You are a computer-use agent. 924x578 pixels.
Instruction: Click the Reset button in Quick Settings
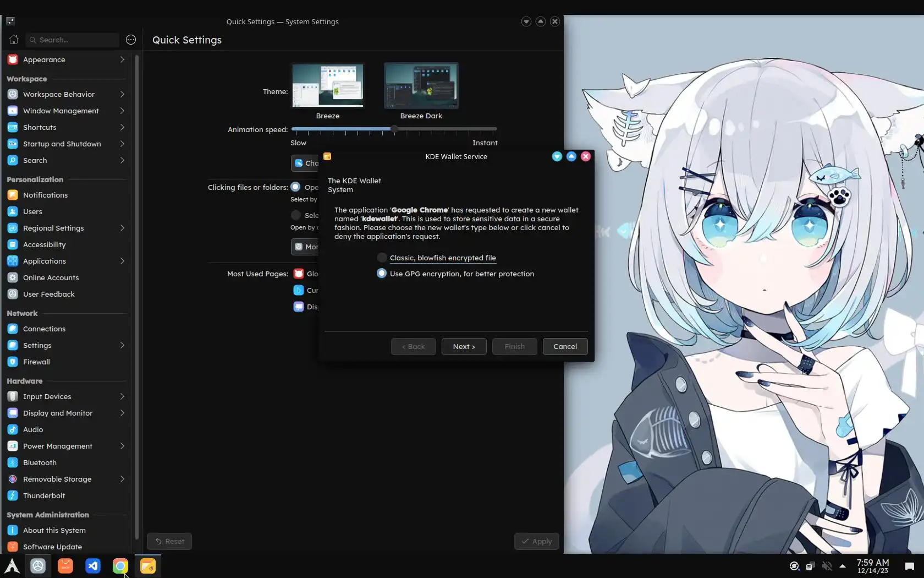(169, 541)
